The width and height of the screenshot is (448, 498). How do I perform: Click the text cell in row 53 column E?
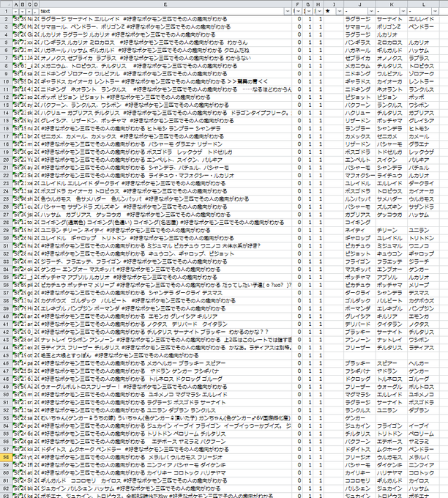pyautogui.click(x=165, y=418)
